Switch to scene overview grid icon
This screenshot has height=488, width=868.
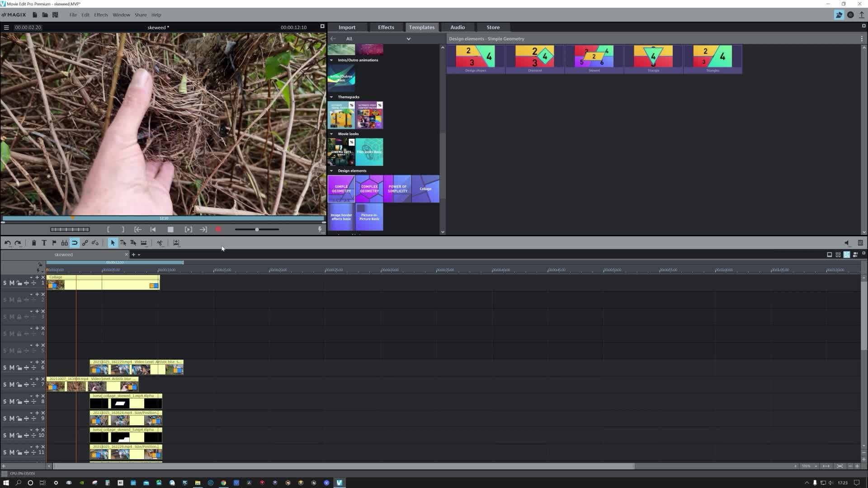click(838, 255)
